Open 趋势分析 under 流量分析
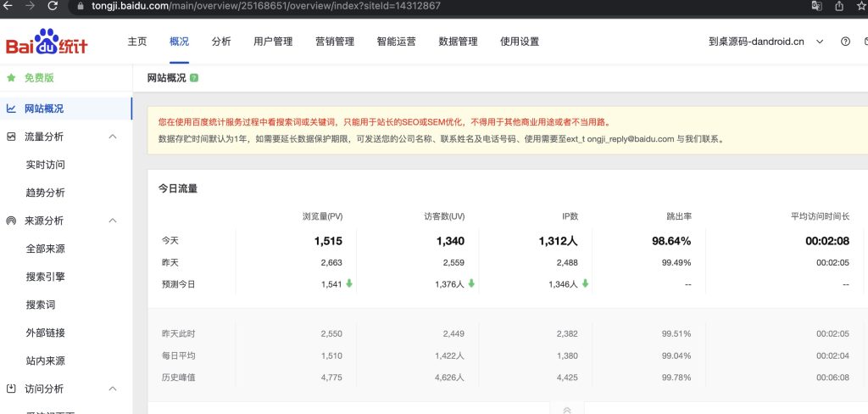This screenshot has width=868, height=414. point(46,193)
